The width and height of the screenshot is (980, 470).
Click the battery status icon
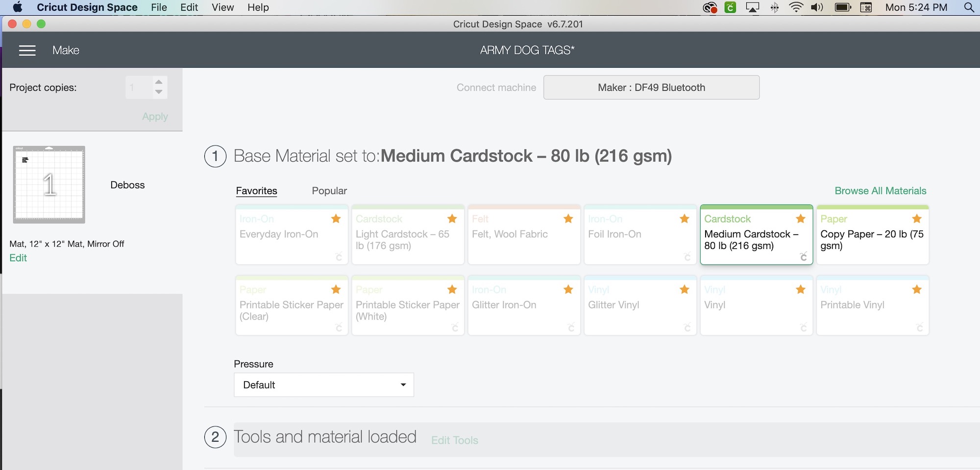[843, 7]
